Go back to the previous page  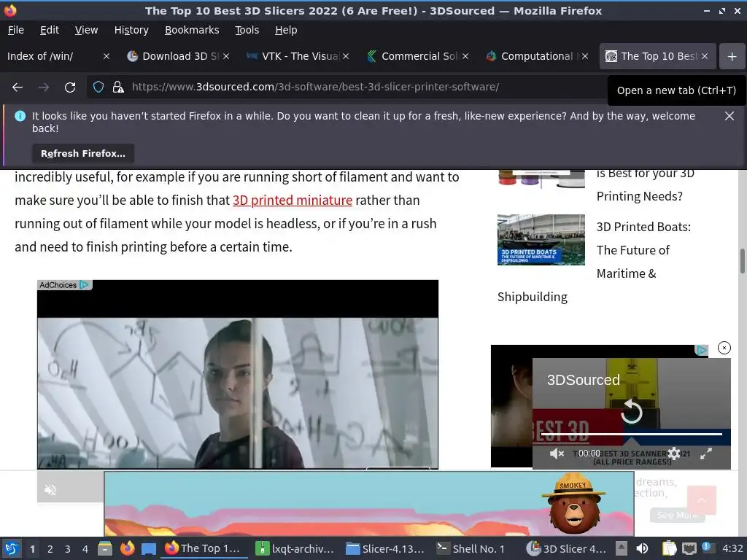[18, 87]
